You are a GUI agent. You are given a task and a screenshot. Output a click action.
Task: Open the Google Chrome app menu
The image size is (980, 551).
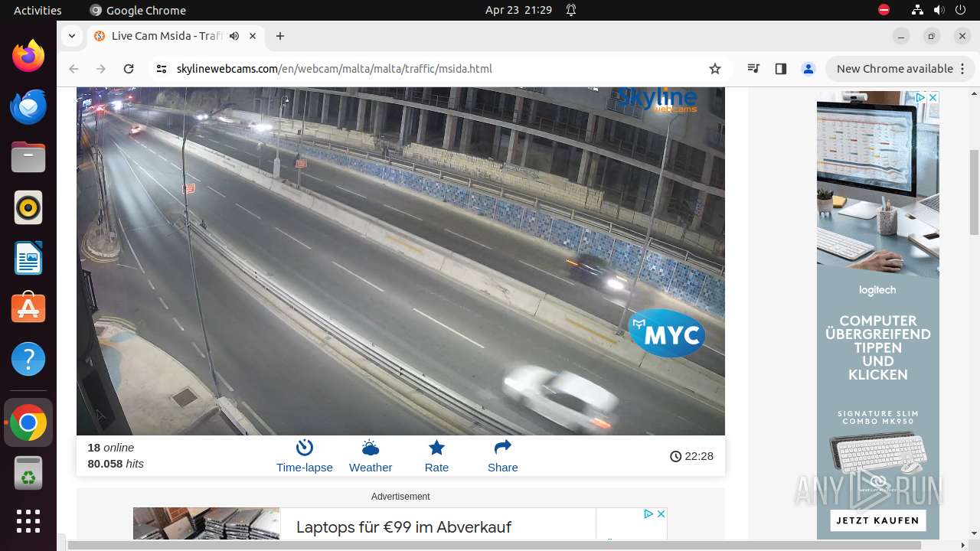coord(138,10)
